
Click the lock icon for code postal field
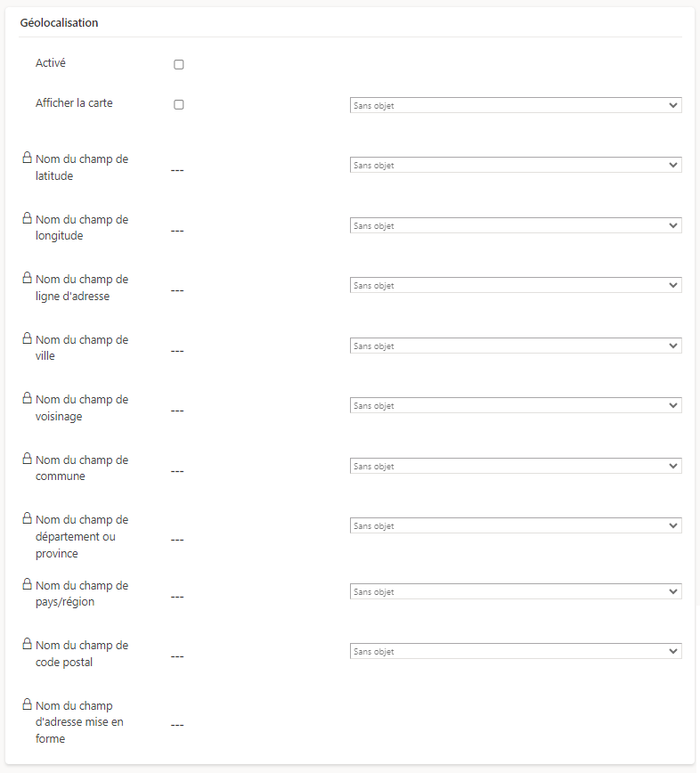point(27,644)
